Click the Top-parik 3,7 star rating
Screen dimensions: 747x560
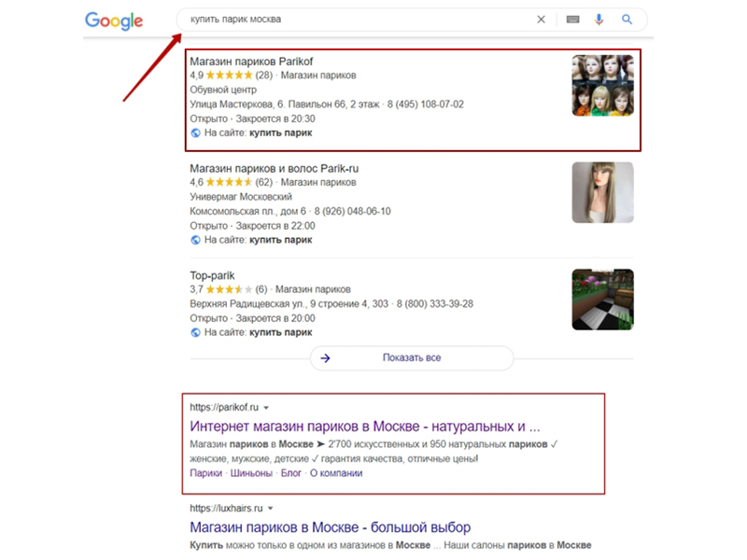(229, 289)
